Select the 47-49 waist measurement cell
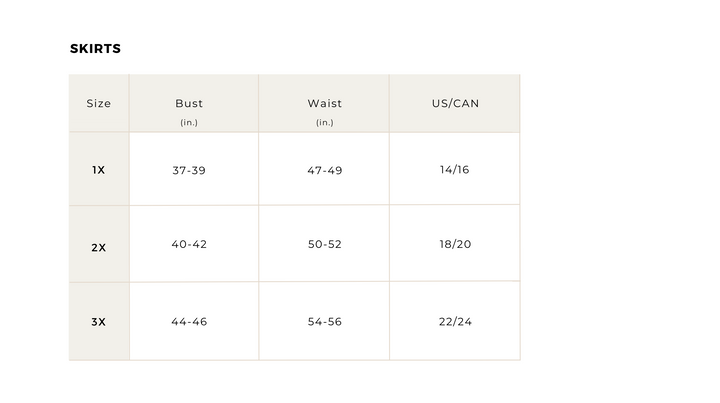This screenshot has width=720, height=403. (x=325, y=170)
